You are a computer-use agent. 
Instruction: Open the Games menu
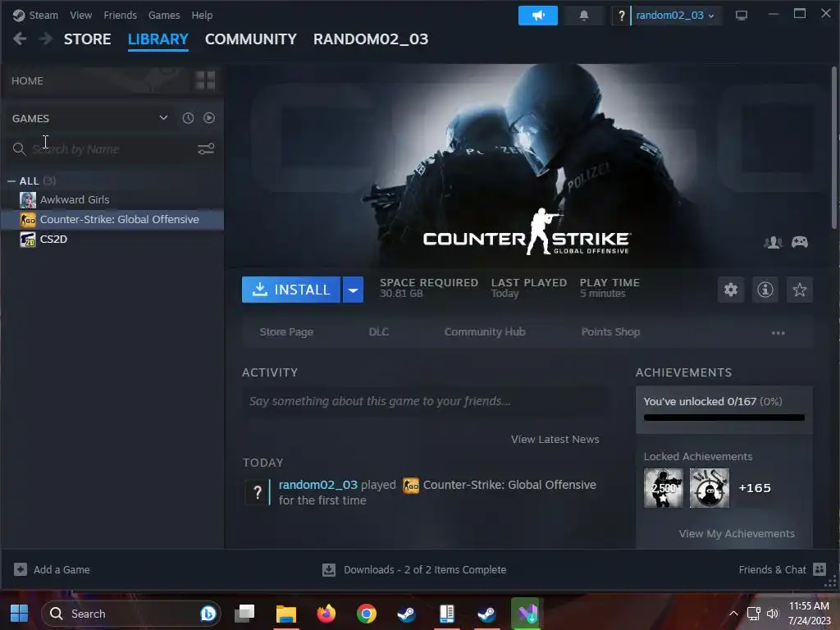(x=164, y=16)
